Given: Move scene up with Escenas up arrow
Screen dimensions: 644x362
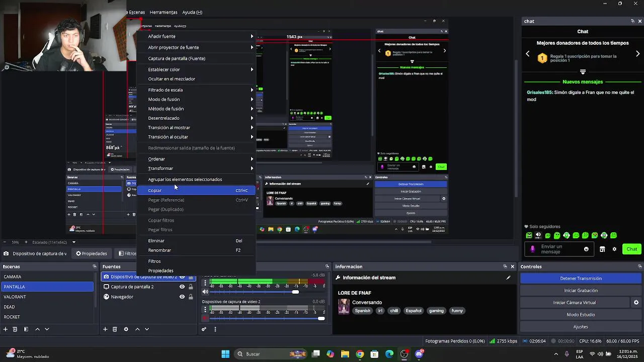Looking at the screenshot, I should [37, 329].
